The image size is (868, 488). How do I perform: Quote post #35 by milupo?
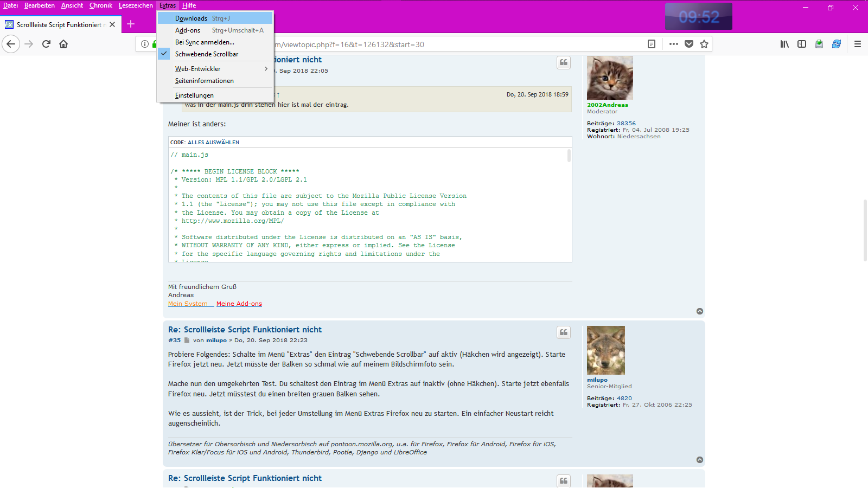point(564,332)
